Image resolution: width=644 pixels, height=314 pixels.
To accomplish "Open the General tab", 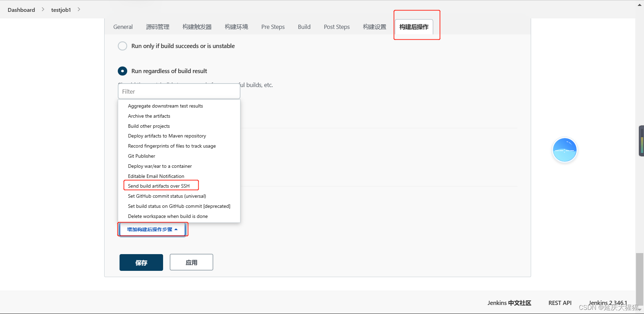I will point(123,27).
